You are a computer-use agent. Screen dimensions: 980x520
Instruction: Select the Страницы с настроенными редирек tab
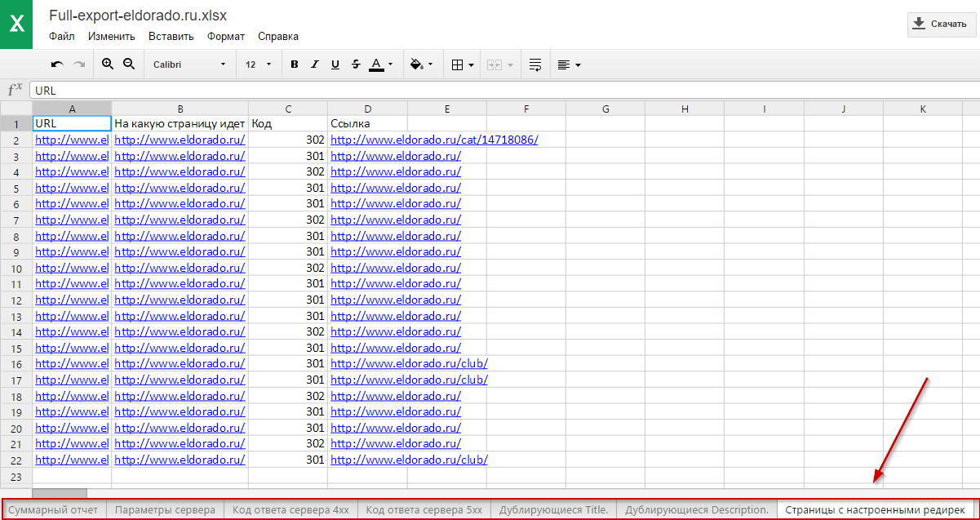pos(877,510)
